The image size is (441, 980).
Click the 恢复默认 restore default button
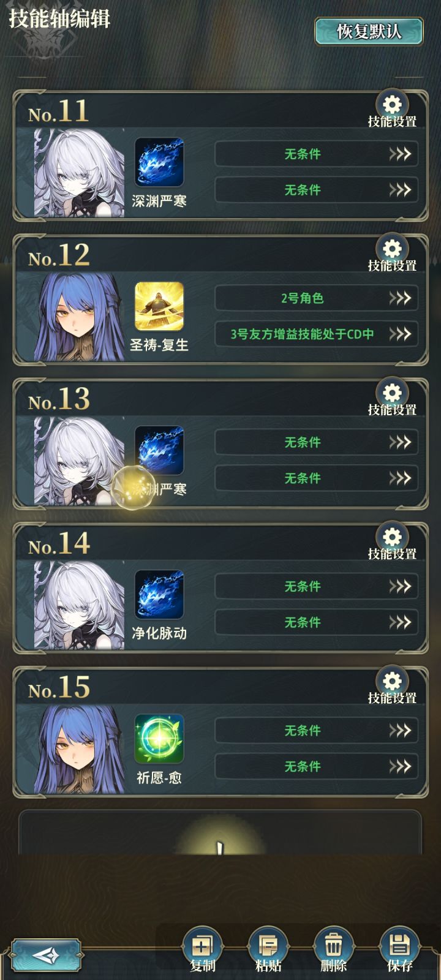(369, 31)
